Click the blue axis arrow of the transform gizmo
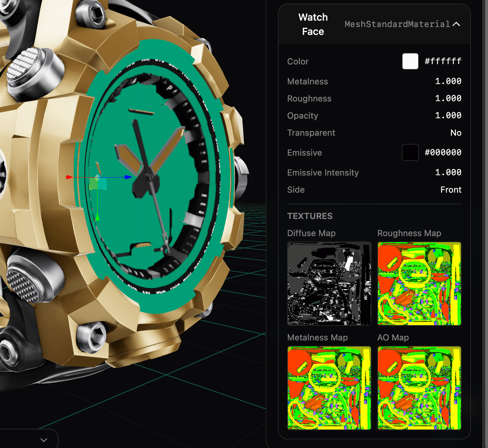 [x=128, y=177]
